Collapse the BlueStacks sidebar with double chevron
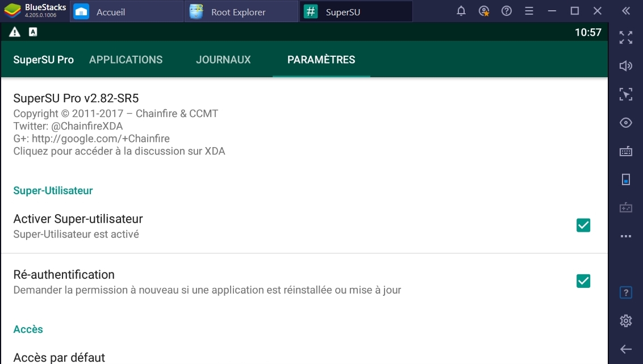The image size is (643, 364). pyautogui.click(x=626, y=11)
